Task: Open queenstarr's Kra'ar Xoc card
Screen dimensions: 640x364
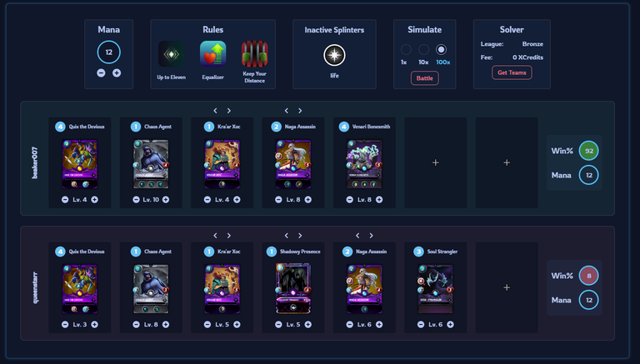Action: point(222,289)
